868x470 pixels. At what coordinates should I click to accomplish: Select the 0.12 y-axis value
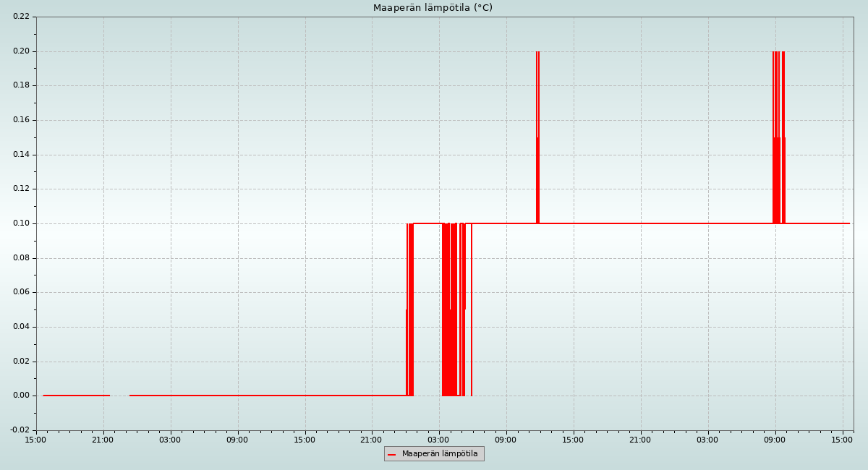click(x=21, y=189)
